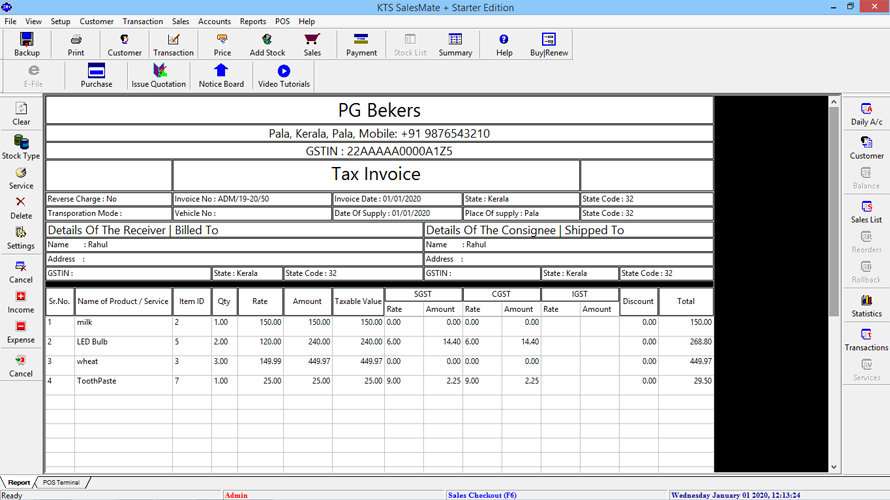Click the Payment icon in toolbar

[361, 44]
